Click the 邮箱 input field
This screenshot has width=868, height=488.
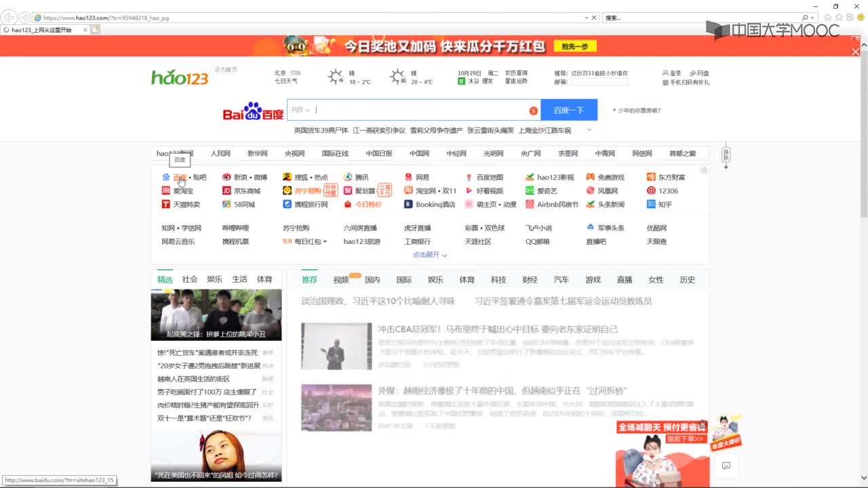(599, 82)
